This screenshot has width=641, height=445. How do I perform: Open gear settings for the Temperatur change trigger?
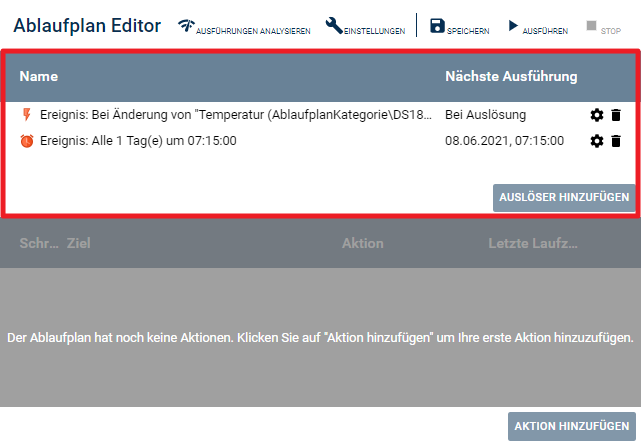point(597,115)
